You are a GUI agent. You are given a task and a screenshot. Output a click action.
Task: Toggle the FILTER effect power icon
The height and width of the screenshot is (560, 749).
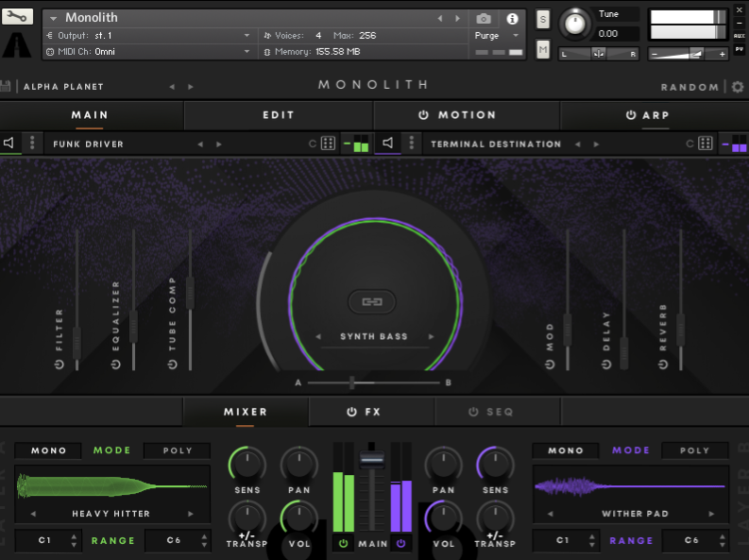click(59, 365)
